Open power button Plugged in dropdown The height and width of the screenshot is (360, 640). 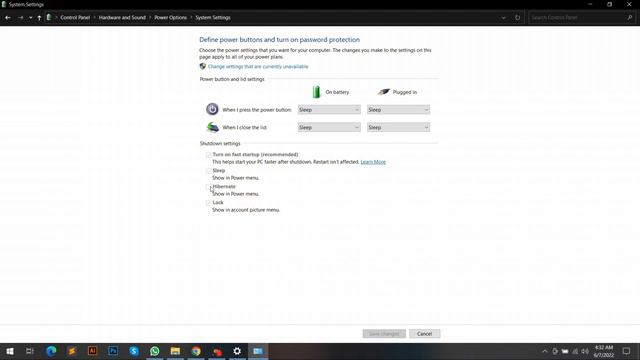click(398, 110)
